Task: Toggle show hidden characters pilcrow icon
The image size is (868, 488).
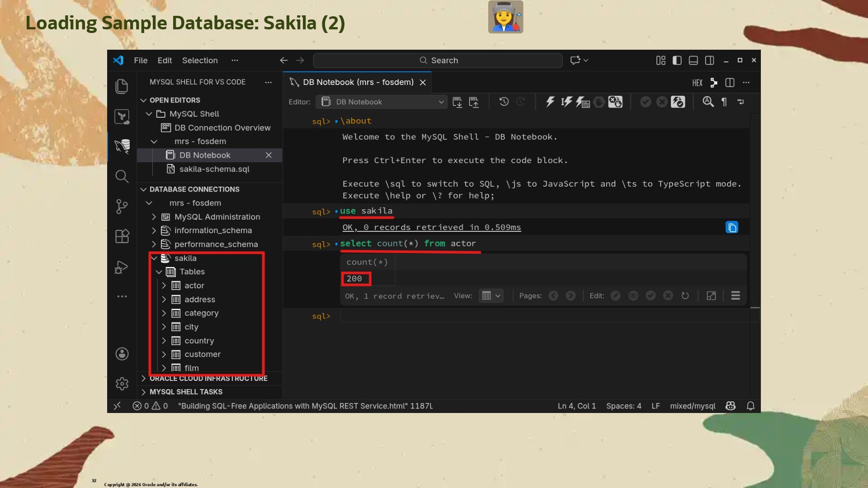Action: point(724,102)
